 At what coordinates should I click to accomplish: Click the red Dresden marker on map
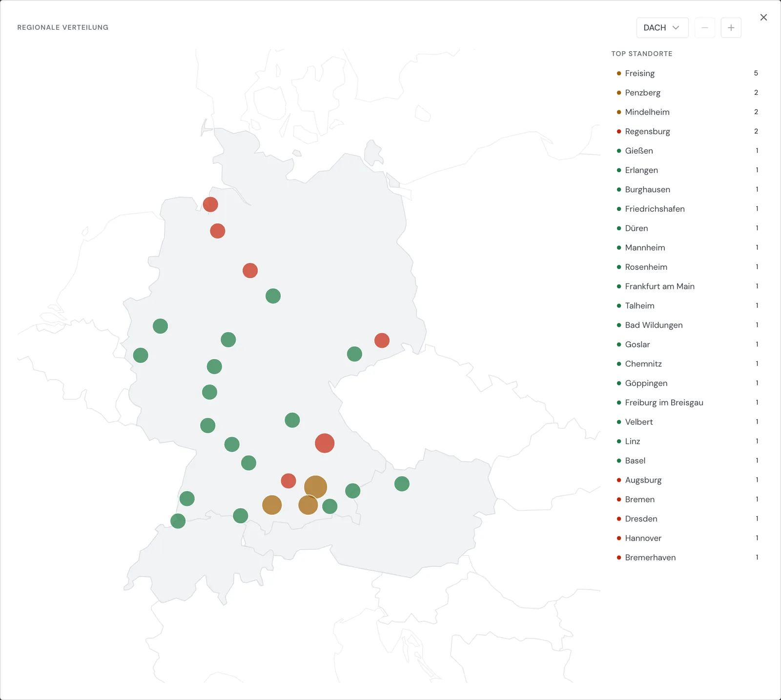tap(382, 340)
